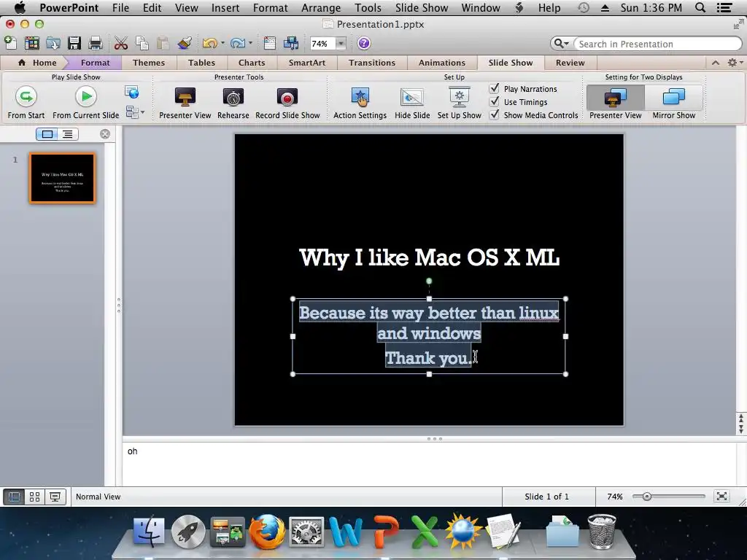Open the Media Browser toolbar icon

pos(290,43)
